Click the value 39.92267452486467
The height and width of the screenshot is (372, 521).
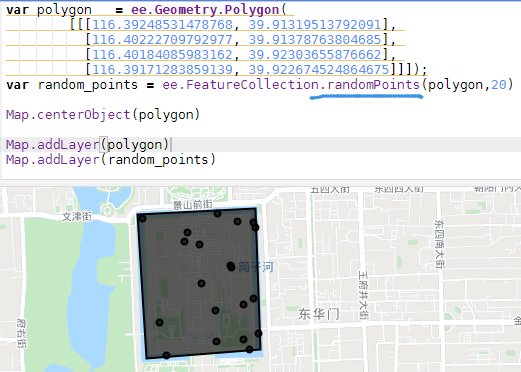[x=319, y=70]
